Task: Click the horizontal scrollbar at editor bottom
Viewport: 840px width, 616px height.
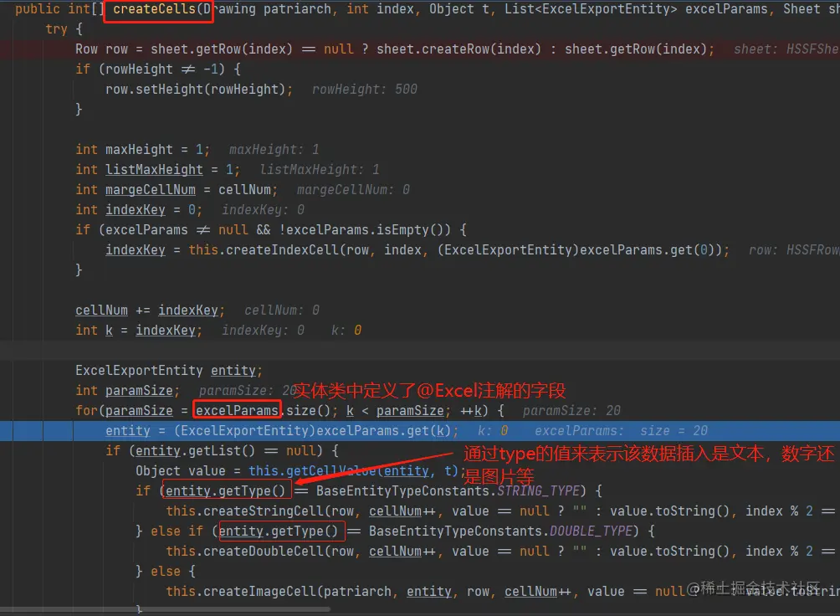Action: coord(165,609)
